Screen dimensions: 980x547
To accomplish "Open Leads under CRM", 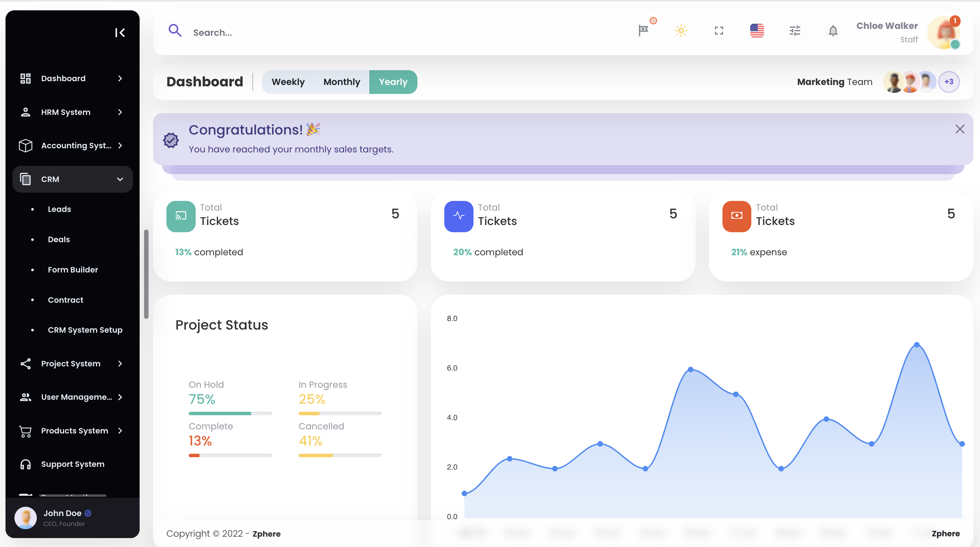I will click(59, 209).
